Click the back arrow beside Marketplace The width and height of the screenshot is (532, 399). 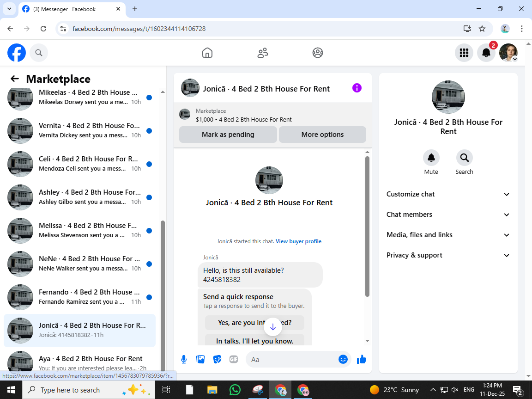[15, 79]
